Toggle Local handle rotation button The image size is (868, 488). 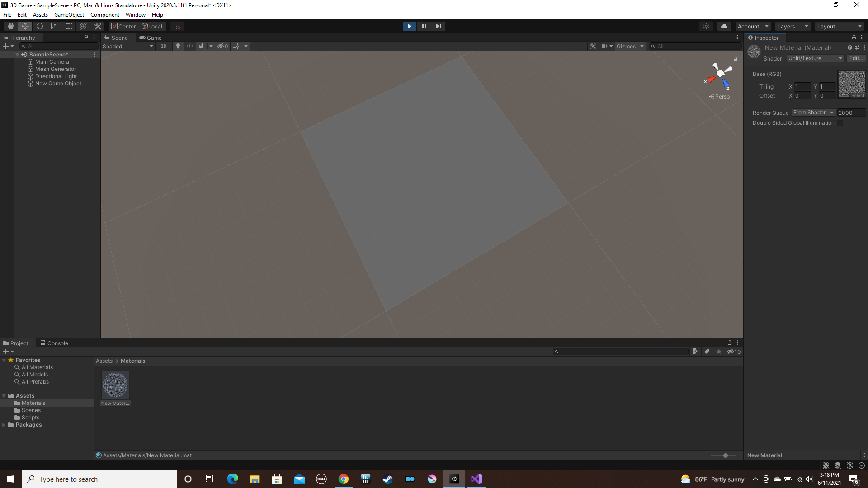[x=152, y=26]
